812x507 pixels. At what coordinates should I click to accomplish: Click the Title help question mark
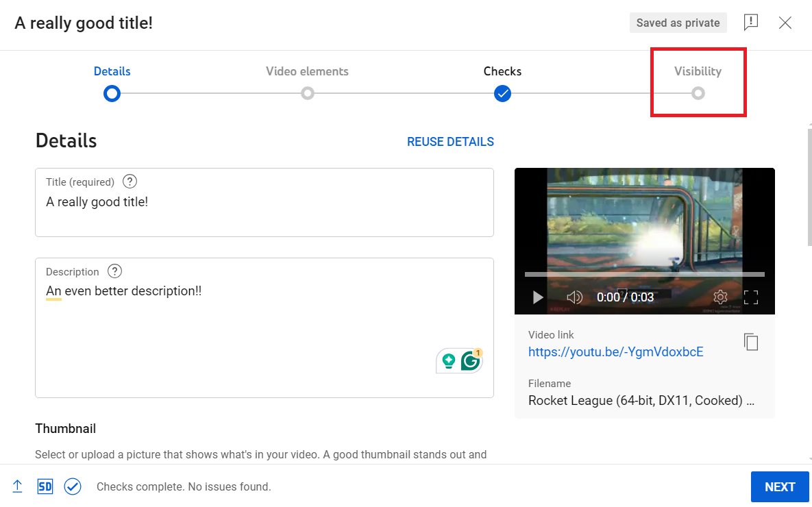(130, 181)
